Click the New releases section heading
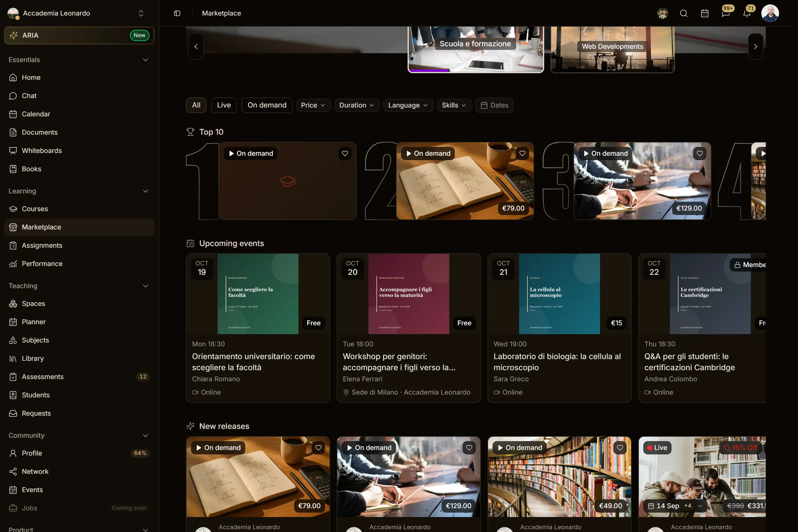This screenshot has height=532, width=798. tap(224, 426)
